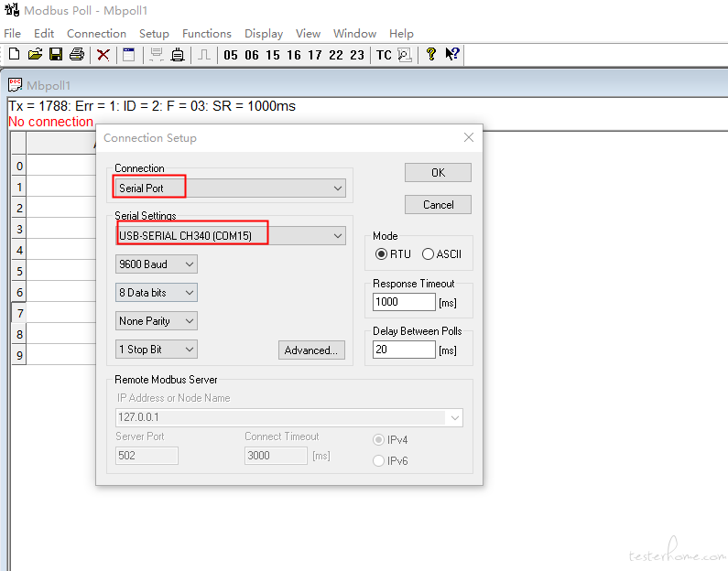Viewport: 728px width, 571px height.
Task: Expand the IP Address 127.0.0.1 dropdown
Action: (x=454, y=417)
